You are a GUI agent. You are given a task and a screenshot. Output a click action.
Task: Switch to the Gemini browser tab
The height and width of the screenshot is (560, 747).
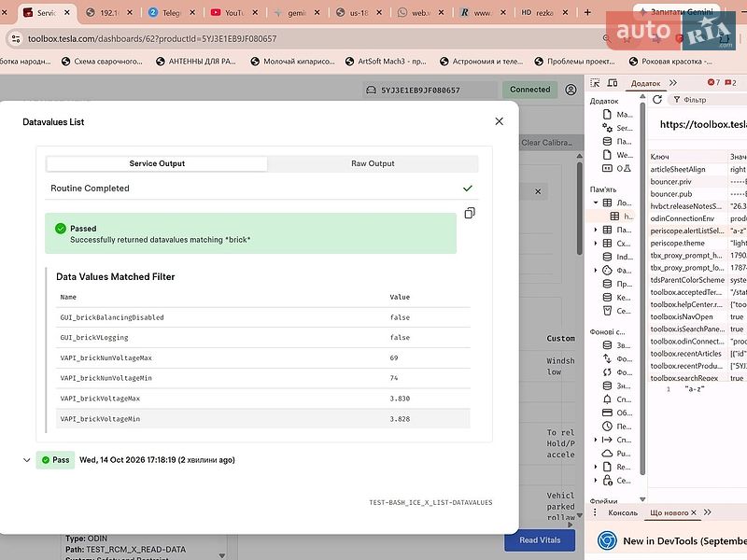[x=295, y=13]
